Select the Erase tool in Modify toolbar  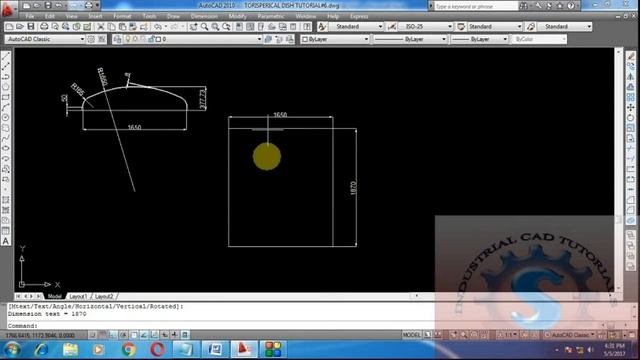point(631,56)
